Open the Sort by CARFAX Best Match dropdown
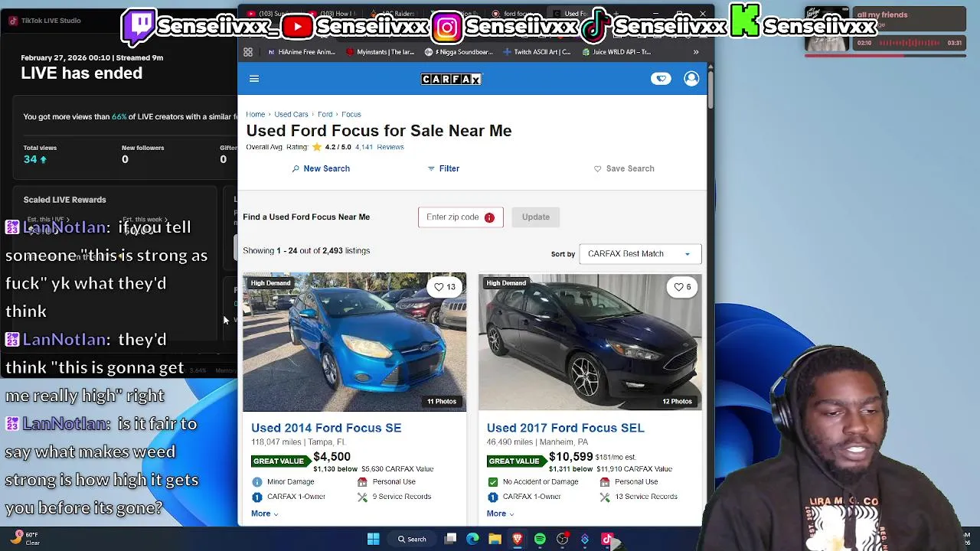Viewport: 980px width, 551px height. (640, 254)
